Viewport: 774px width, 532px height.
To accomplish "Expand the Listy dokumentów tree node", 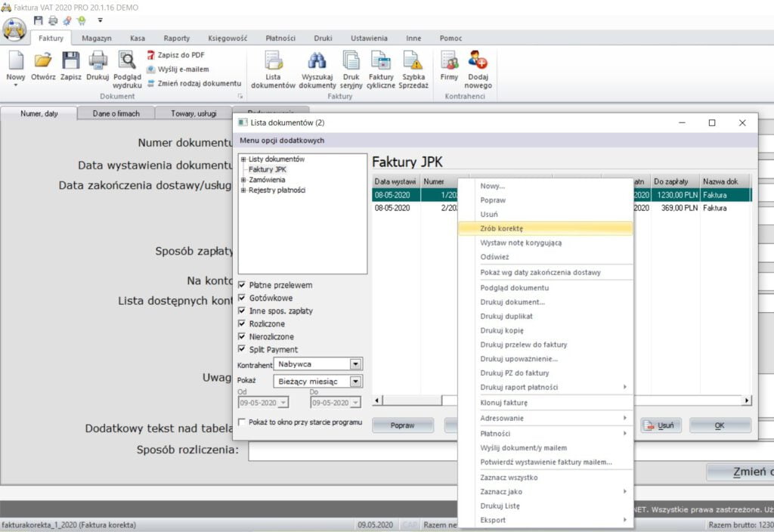I will click(243, 159).
